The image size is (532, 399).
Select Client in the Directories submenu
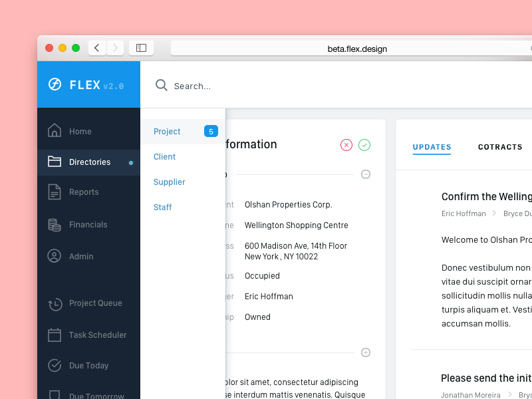click(x=164, y=157)
